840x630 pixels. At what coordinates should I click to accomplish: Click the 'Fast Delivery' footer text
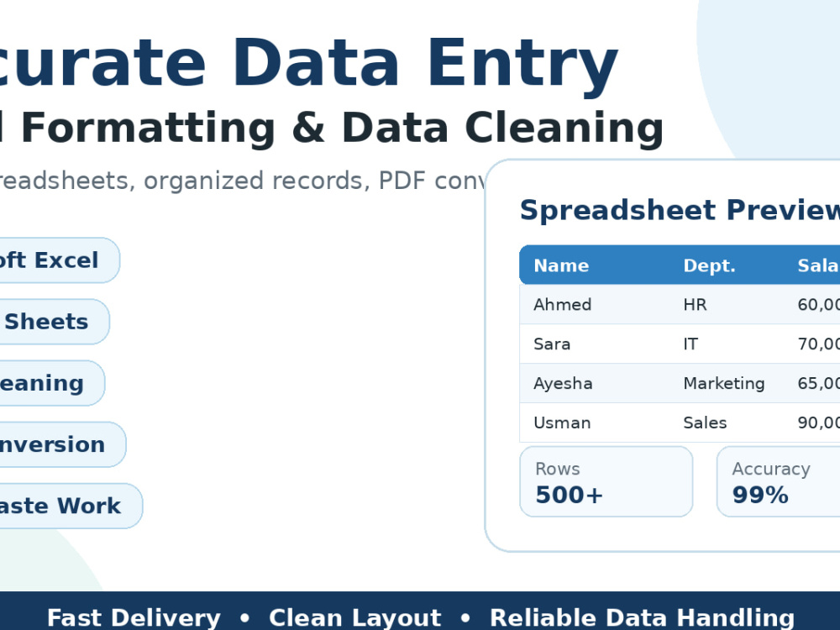pos(134,617)
